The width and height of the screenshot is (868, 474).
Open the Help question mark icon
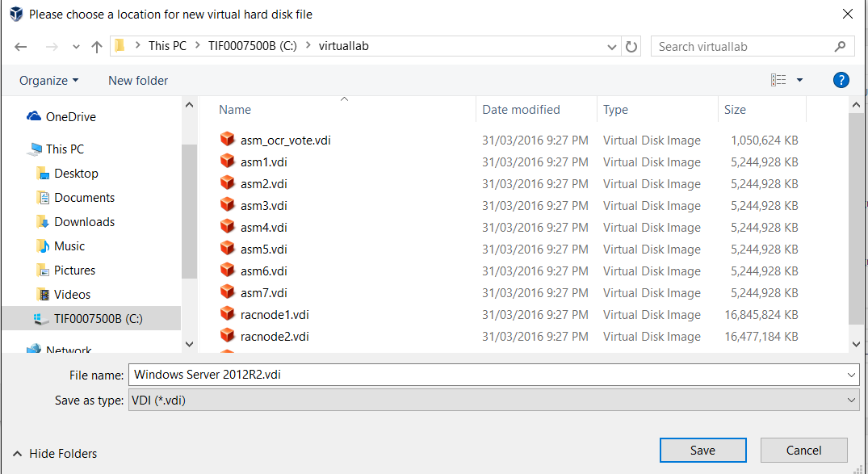coord(841,80)
